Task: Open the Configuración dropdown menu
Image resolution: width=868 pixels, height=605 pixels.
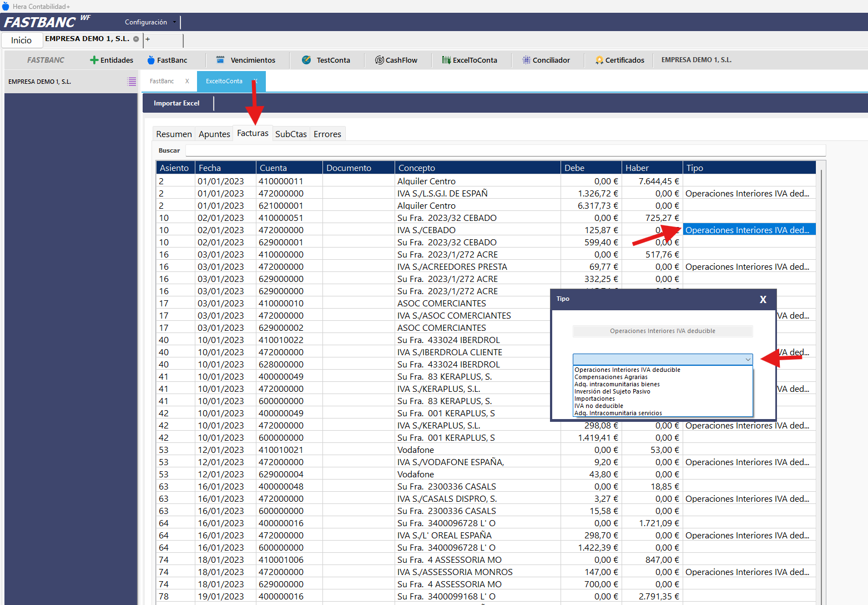Action: (150, 22)
